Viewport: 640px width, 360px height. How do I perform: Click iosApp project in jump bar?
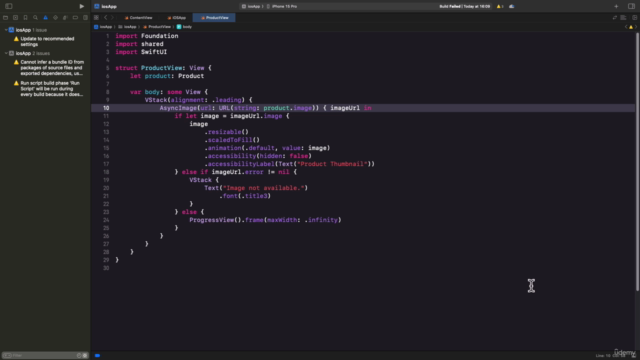tap(103, 27)
